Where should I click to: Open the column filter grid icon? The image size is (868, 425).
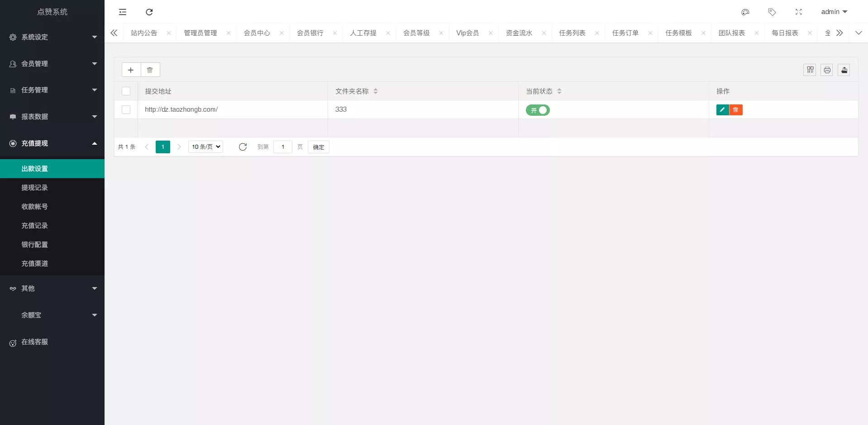coord(810,70)
